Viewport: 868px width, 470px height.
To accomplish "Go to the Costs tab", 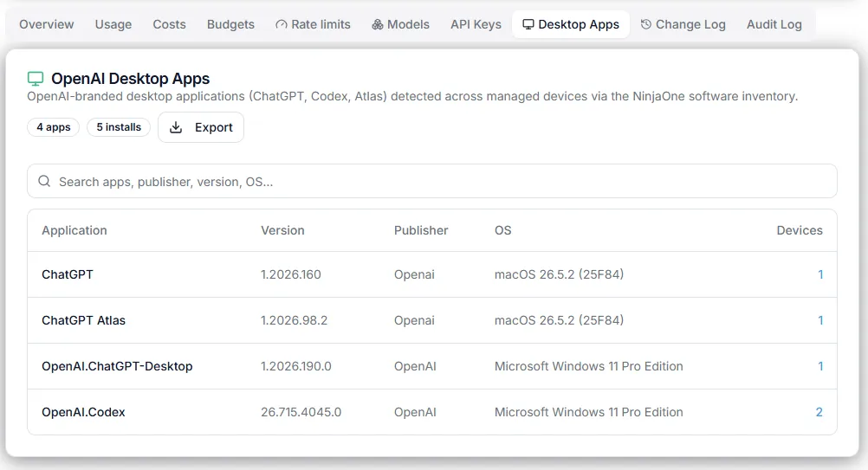I will [x=170, y=24].
